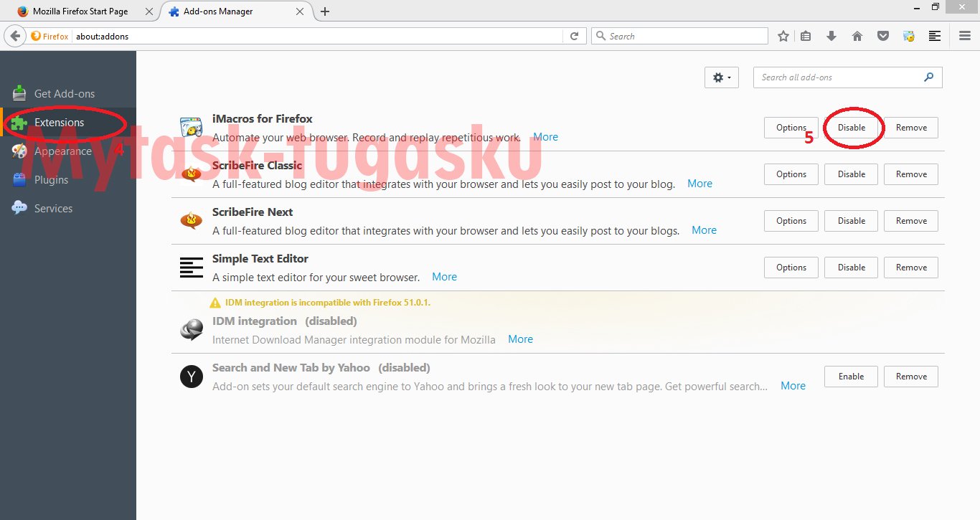Disable ScribeFire Classic

pos(852,174)
